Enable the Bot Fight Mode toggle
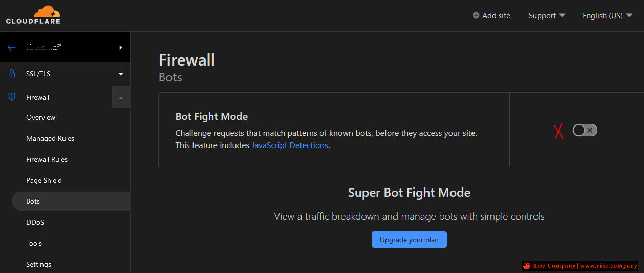 click(x=585, y=130)
